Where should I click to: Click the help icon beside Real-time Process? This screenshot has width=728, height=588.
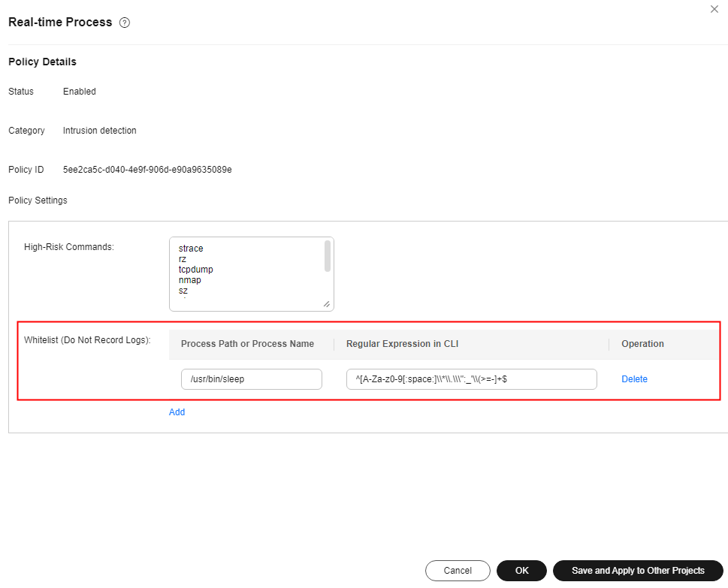pos(125,23)
